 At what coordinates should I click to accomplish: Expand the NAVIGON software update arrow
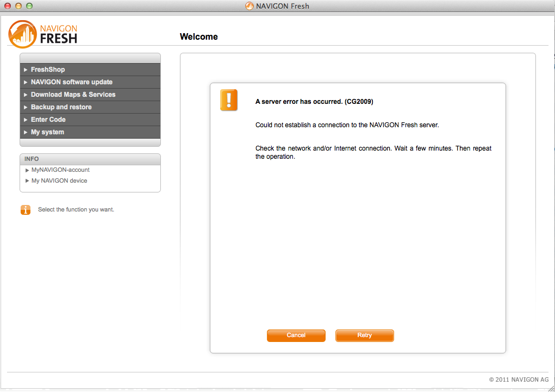26,82
